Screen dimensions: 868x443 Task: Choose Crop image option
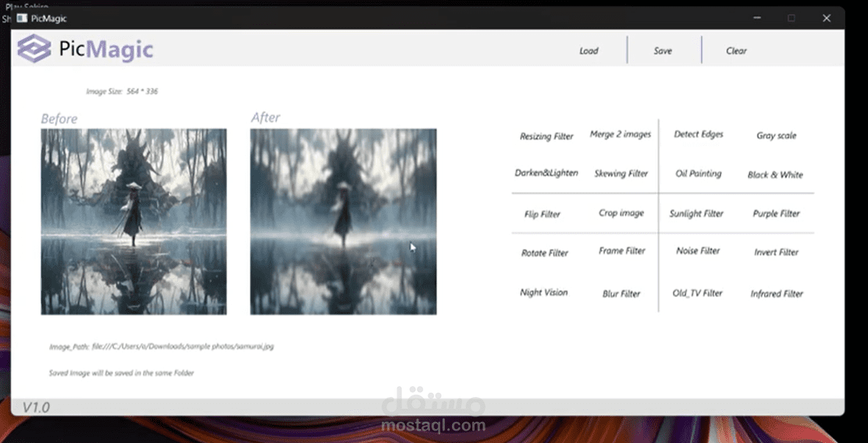621,213
